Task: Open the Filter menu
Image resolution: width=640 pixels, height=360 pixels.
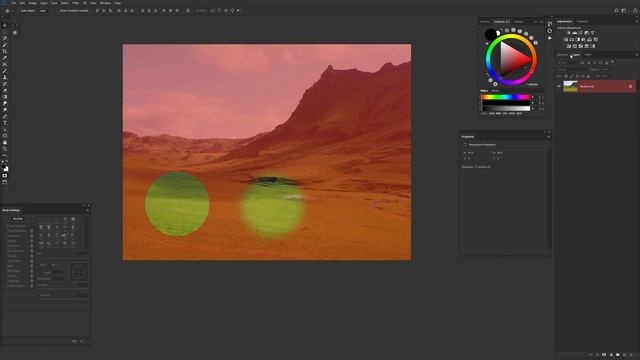Action: [x=76, y=3]
